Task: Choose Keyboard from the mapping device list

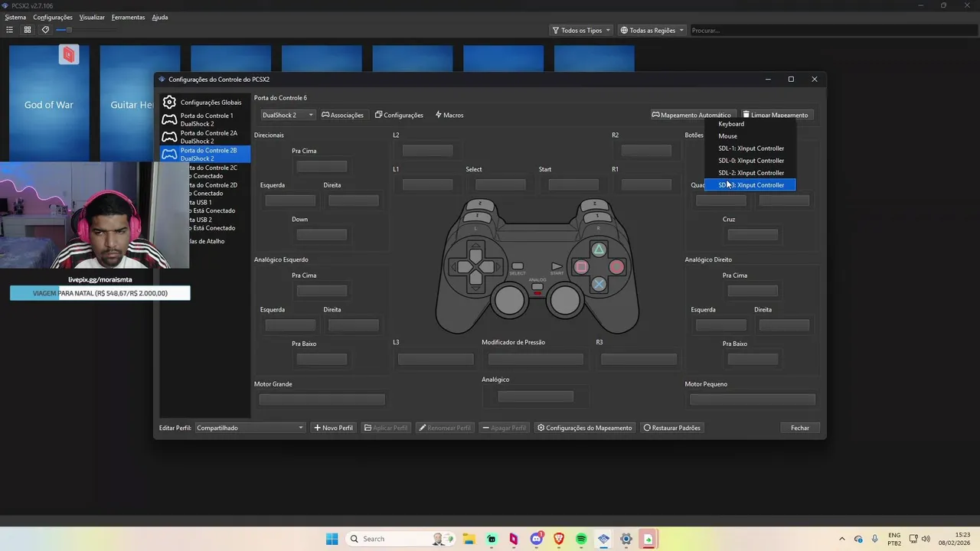Action: point(750,123)
